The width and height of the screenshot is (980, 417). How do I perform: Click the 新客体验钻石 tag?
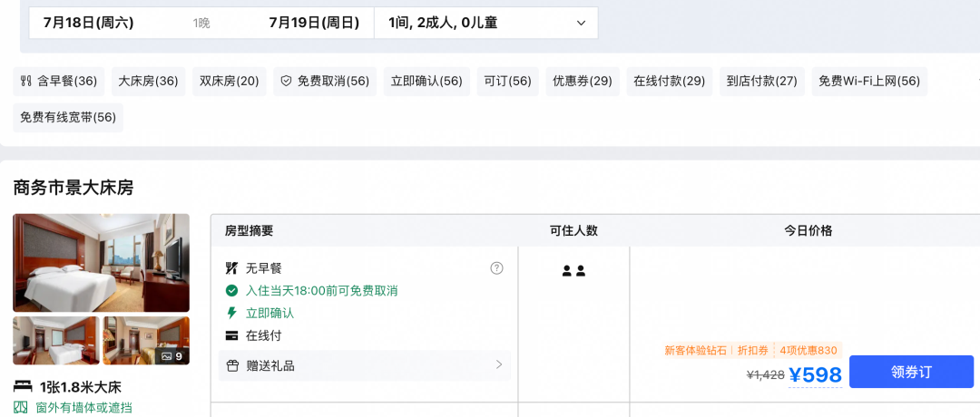696,350
